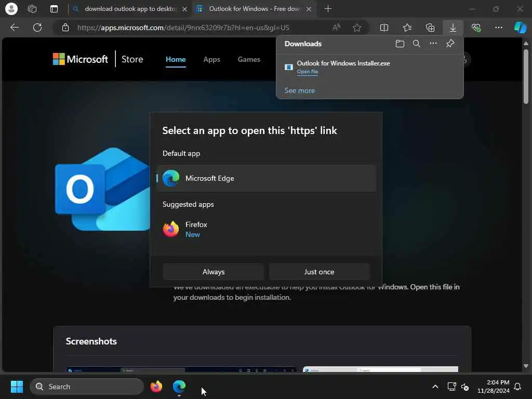Click the Store title link

pos(132,59)
